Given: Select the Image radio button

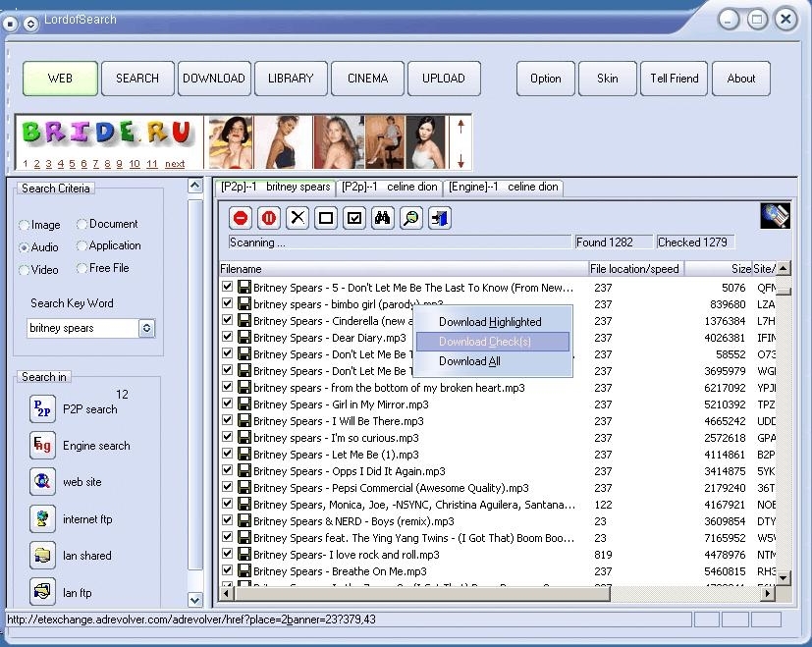Looking at the screenshot, I should coord(24,225).
